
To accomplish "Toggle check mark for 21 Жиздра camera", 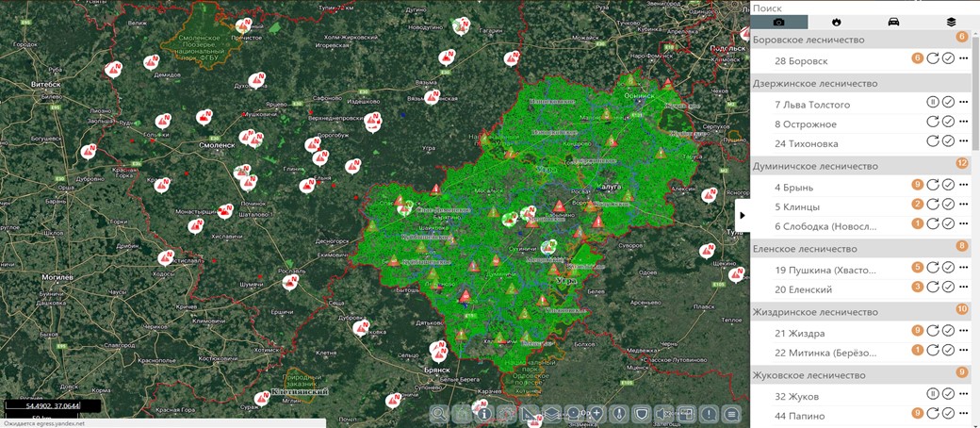I will (948, 331).
